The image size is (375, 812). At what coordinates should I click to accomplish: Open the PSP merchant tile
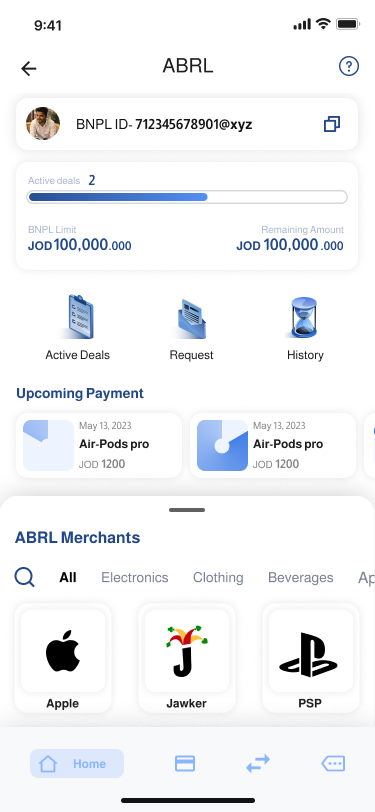point(310,658)
